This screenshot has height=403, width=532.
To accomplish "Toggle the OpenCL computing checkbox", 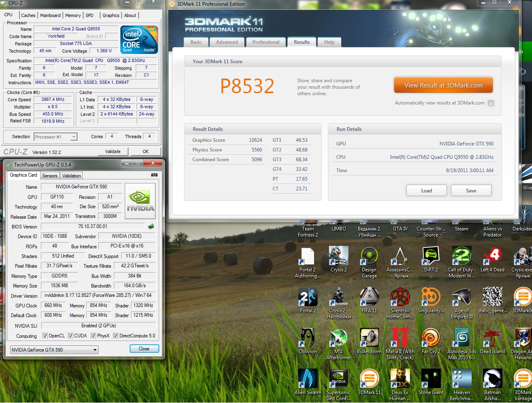I will point(45,336).
